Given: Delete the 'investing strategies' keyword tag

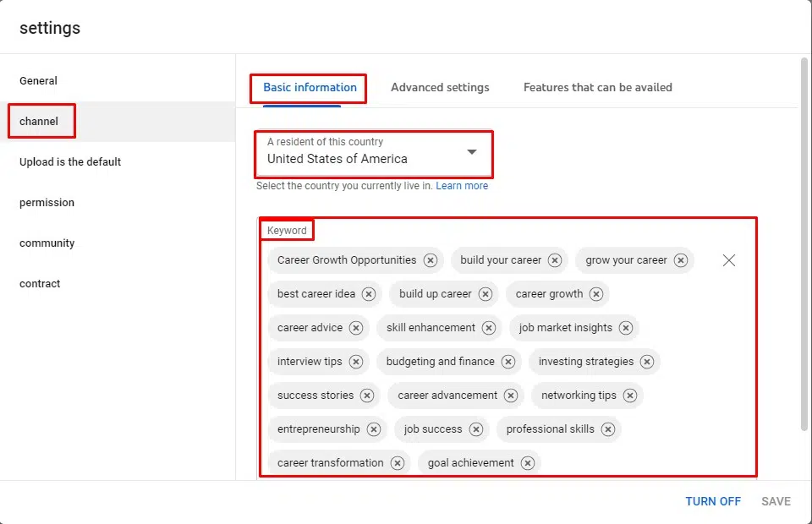Looking at the screenshot, I should coord(647,362).
